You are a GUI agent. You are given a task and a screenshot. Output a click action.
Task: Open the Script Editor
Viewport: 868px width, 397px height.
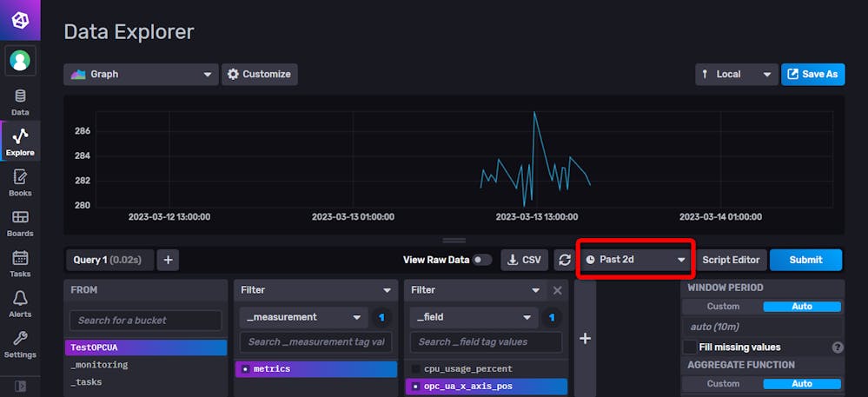point(731,260)
